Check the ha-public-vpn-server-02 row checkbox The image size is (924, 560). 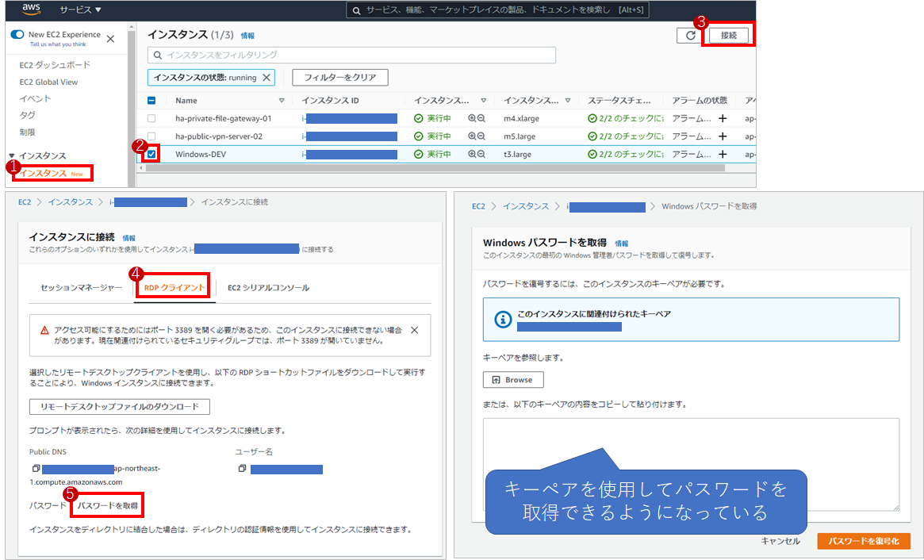click(x=151, y=136)
